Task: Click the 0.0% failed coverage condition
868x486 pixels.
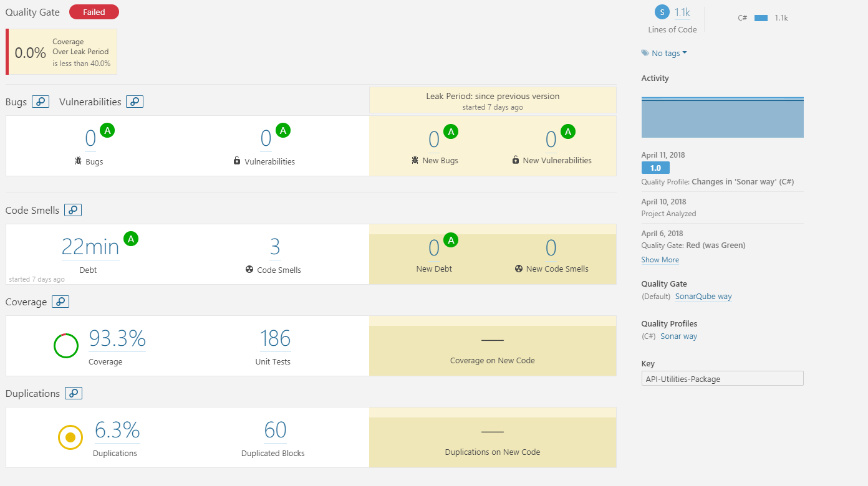Action: pyautogui.click(x=62, y=52)
